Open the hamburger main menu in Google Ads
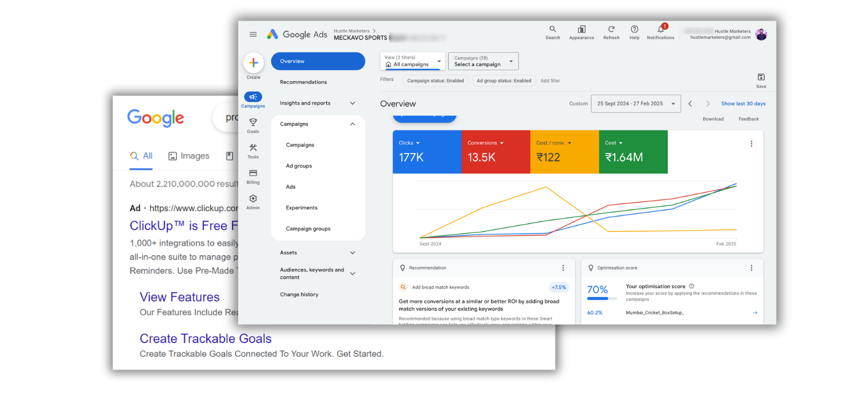 pyautogui.click(x=253, y=34)
